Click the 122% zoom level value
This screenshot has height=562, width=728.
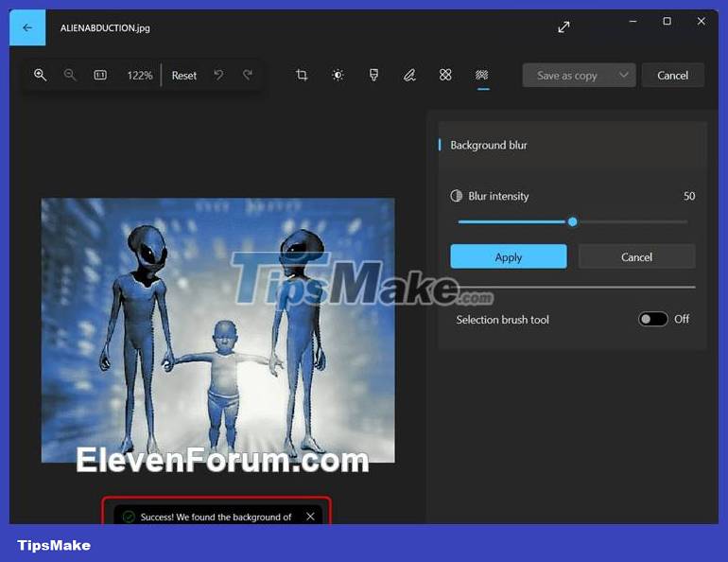coord(140,76)
